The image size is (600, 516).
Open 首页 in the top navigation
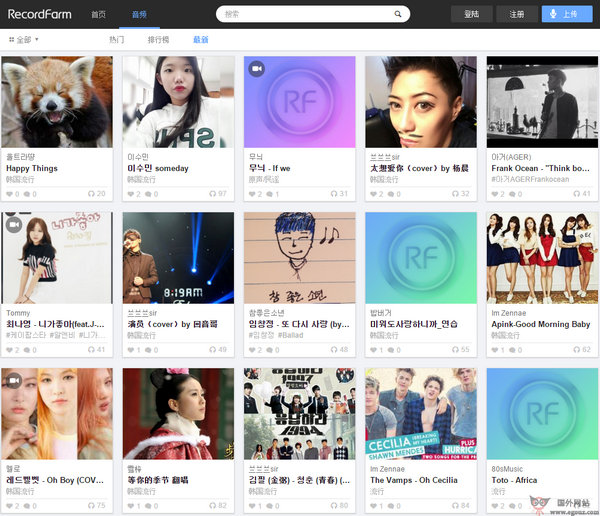pos(98,14)
